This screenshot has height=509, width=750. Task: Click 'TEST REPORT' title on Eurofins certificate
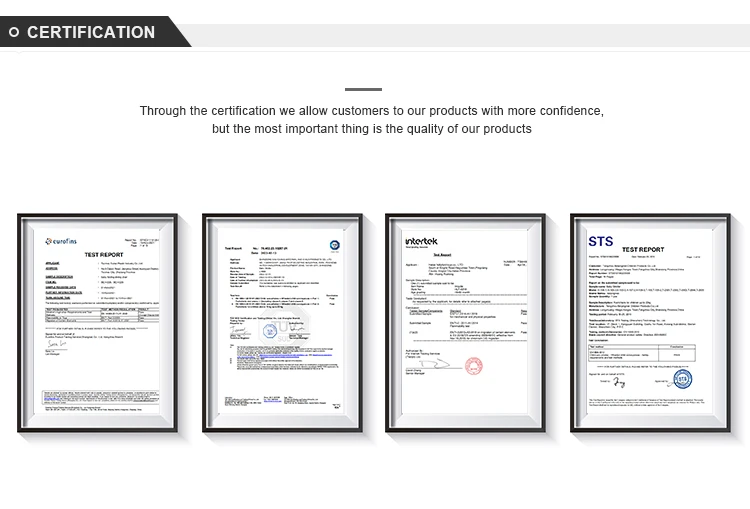click(104, 254)
